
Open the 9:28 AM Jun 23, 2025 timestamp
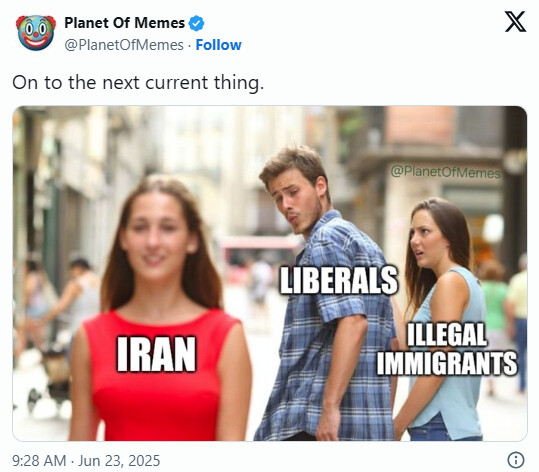86,461
